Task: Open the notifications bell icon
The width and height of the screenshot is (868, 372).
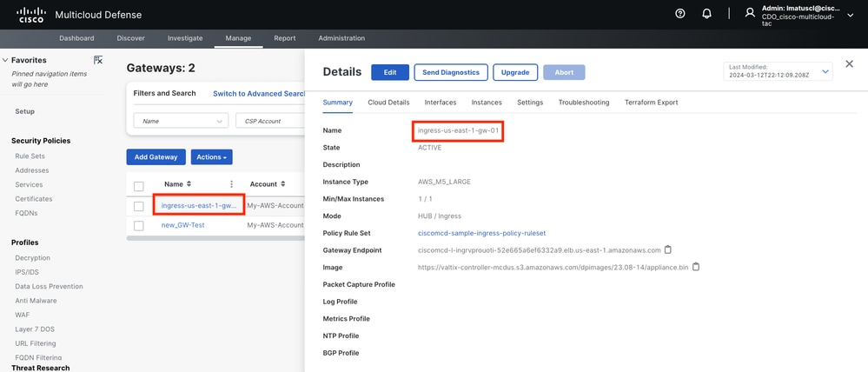Action: tap(706, 14)
